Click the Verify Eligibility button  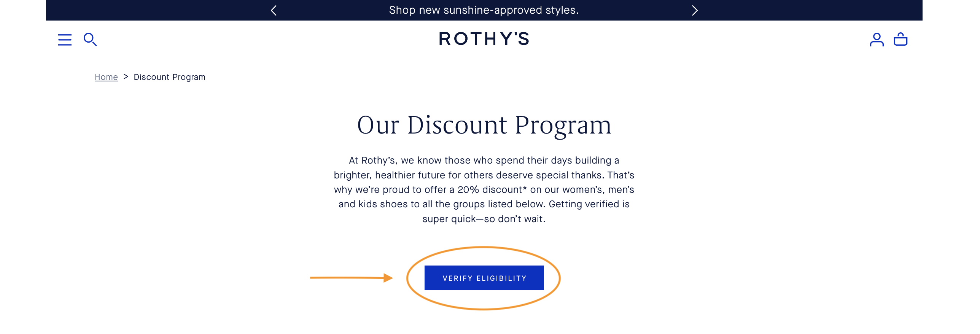pyautogui.click(x=484, y=278)
